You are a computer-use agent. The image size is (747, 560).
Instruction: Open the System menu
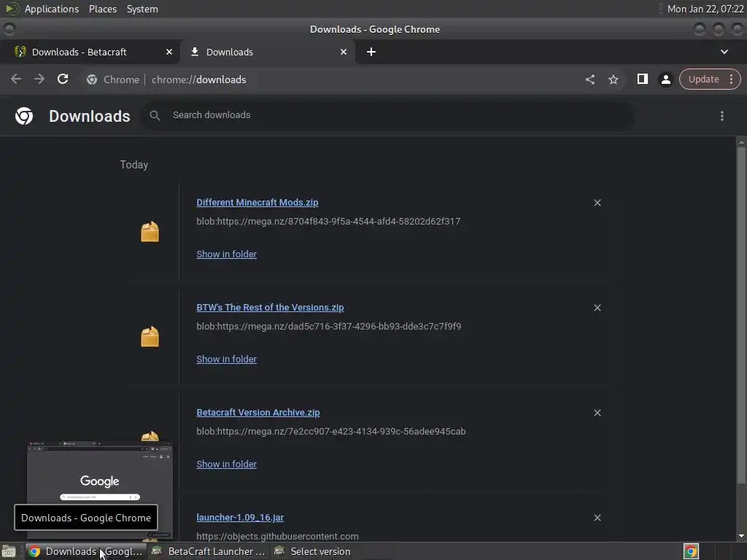tap(142, 9)
